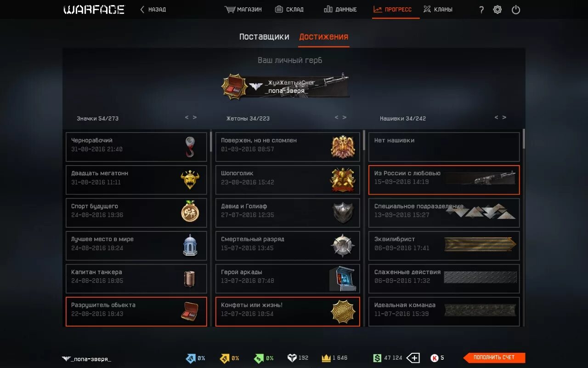Click the Пополнить счет button
The image size is (588, 368).
pos(494,357)
